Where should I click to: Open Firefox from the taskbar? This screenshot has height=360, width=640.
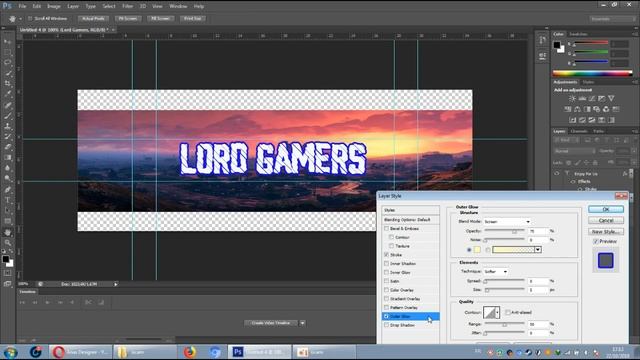tap(189, 352)
